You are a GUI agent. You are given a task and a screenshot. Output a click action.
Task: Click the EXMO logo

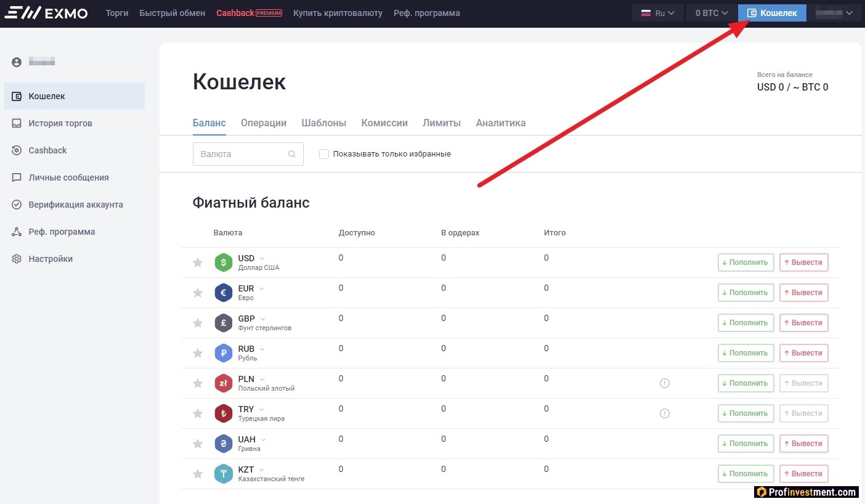(x=46, y=13)
